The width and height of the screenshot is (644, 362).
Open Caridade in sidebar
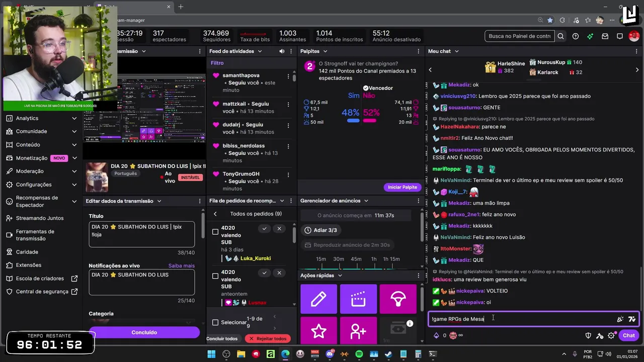point(27,252)
